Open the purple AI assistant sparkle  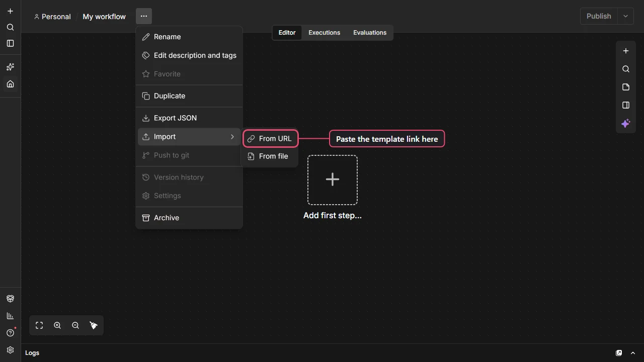pyautogui.click(x=626, y=123)
